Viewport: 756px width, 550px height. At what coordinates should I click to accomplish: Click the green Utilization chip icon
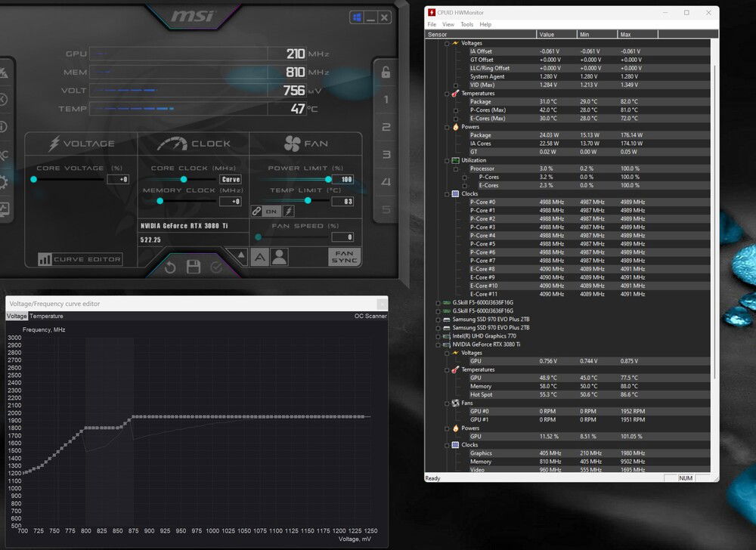tap(455, 160)
